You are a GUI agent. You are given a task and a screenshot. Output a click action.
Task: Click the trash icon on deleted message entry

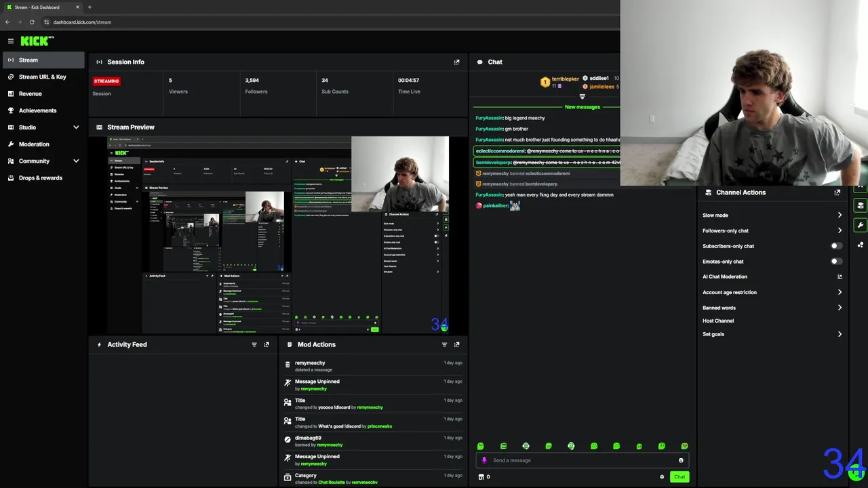[x=288, y=365]
